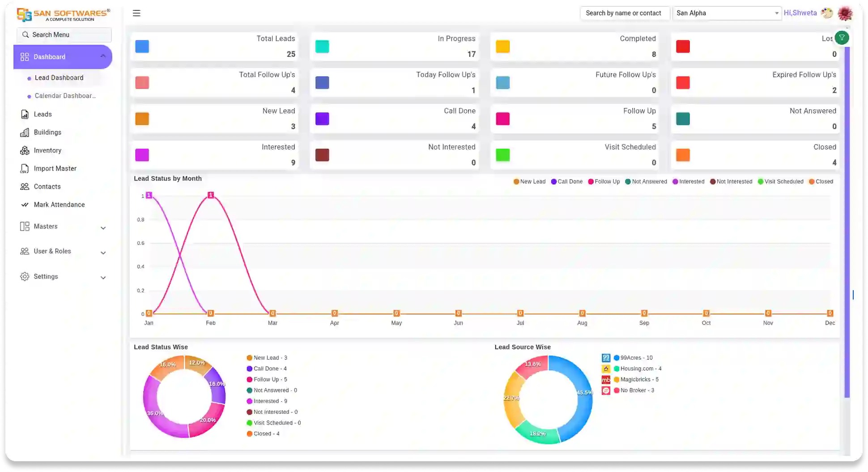
Task: Open the Leads section icon
Action: click(x=25, y=114)
